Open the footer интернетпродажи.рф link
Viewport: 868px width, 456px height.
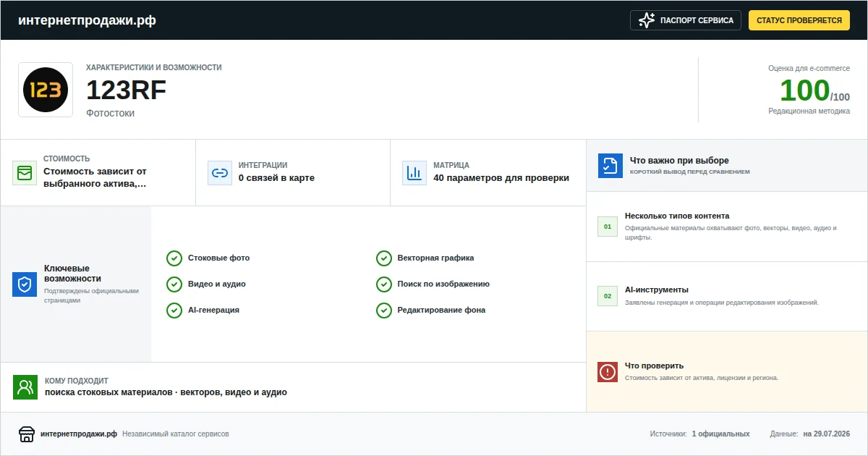(x=79, y=434)
